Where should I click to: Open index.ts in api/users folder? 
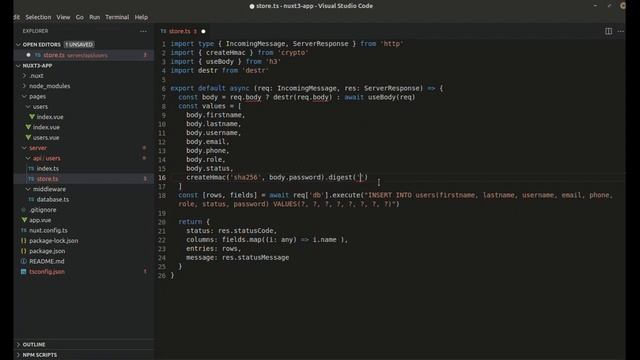(48, 168)
